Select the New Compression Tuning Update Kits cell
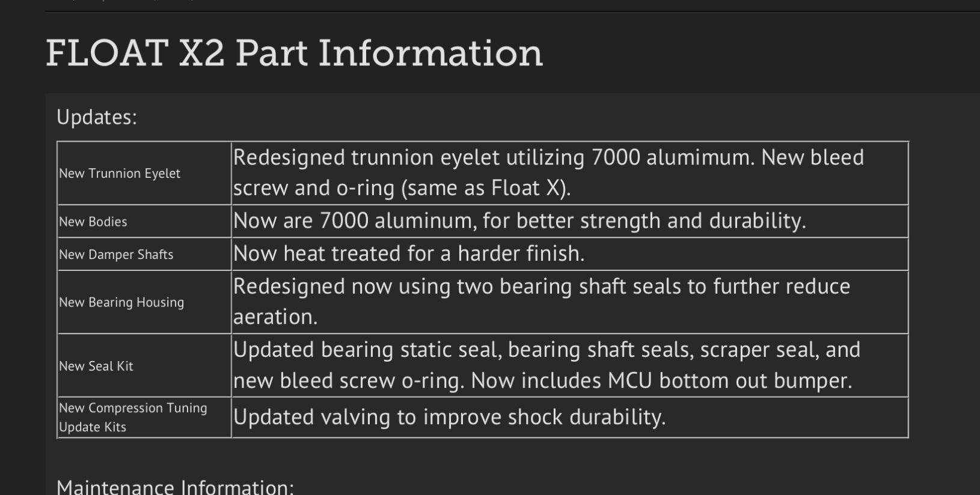This screenshot has height=495, width=980. 133,418
